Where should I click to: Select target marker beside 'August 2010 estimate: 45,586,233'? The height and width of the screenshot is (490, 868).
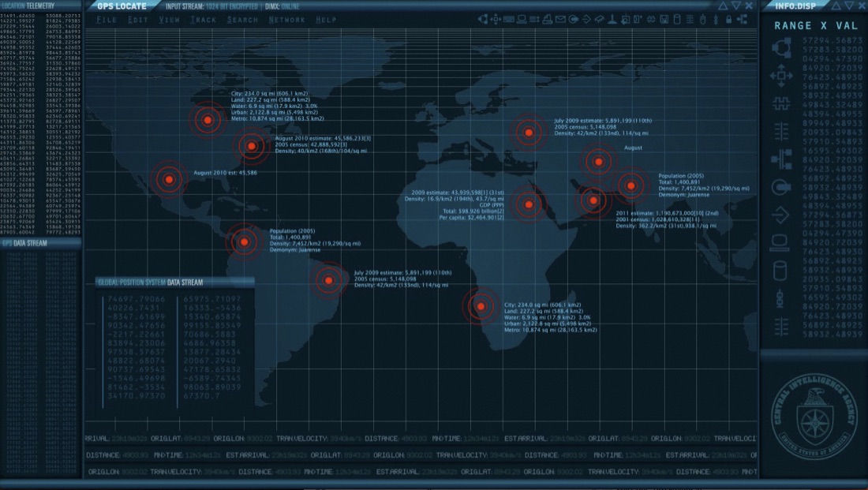coord(251,146)
